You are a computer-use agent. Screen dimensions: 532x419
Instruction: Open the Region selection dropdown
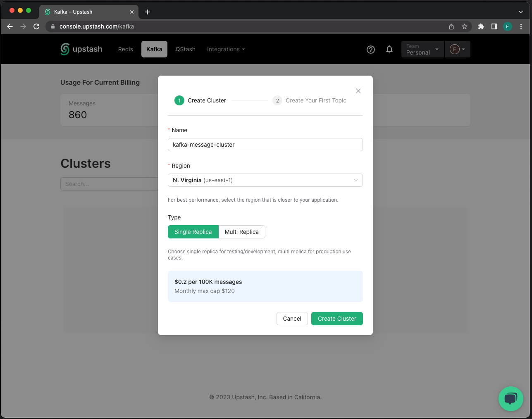coord(265,180)
